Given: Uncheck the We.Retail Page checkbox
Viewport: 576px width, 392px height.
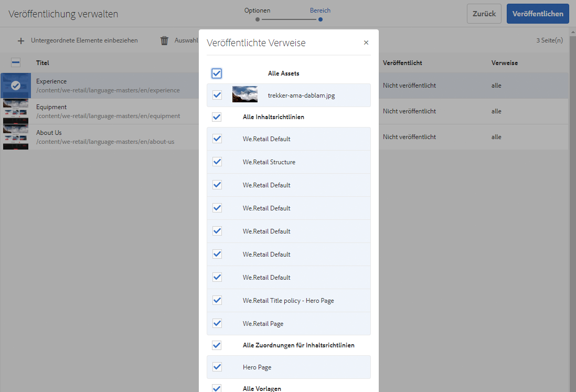Looking at the screenshot, I should coord(217,323).
